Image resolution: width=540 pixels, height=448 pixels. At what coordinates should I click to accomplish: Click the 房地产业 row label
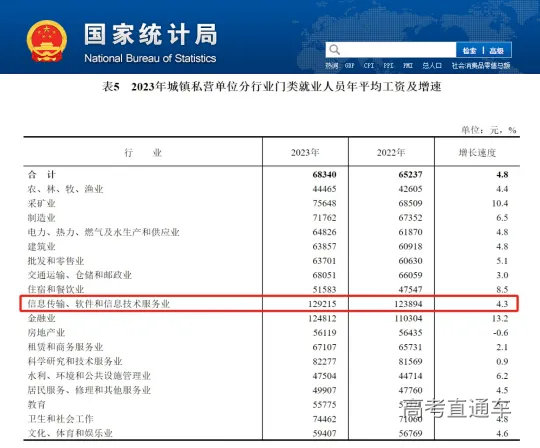coord(46,332)
